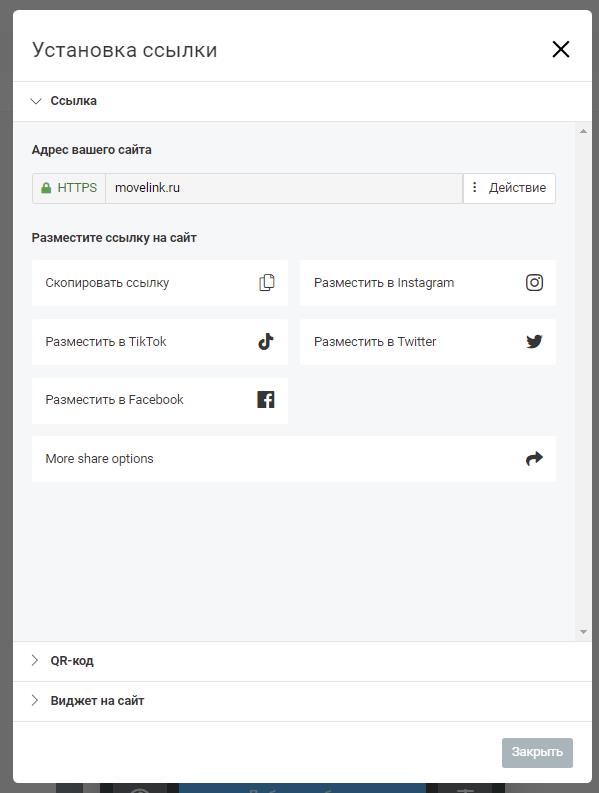Click the Twitter bird icon
The height and width of the screenshot is (793, 599).
534,341
